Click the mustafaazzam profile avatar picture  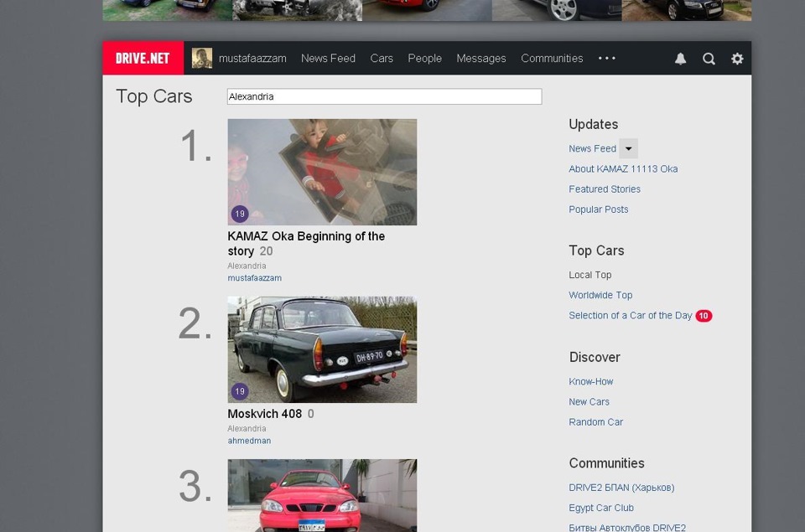coord(200,58)
